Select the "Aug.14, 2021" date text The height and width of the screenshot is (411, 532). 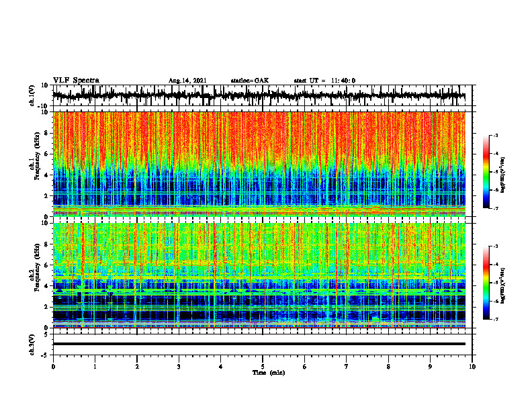pos(187,81)
